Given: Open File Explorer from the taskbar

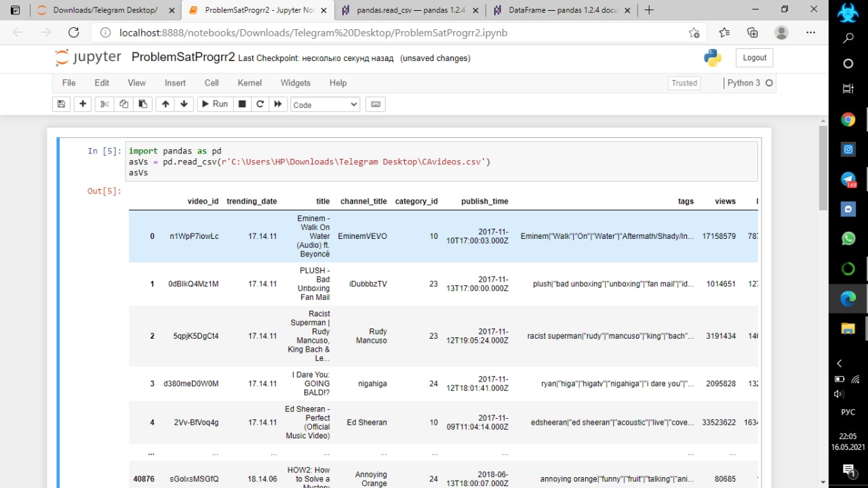Looking at the screenshot, I should pyautogui.click(x=848, y=329).
